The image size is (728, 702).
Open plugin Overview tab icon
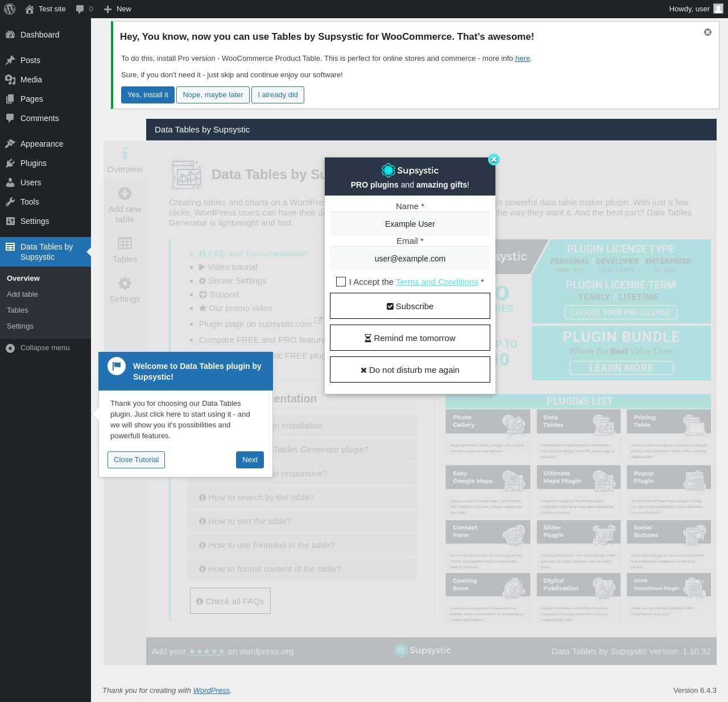pyautogui.click(x=125, y=153)
